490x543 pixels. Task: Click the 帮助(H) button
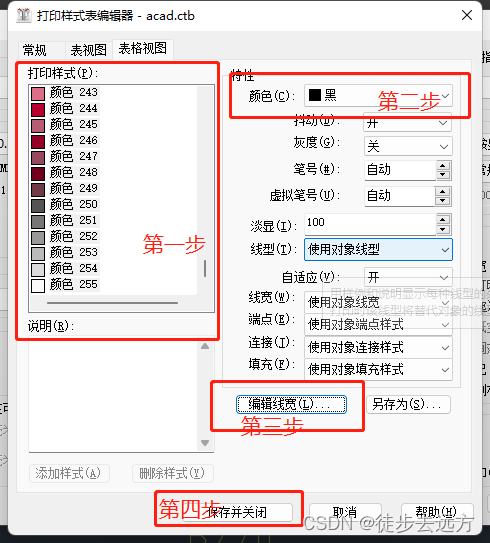pos(437,513)
